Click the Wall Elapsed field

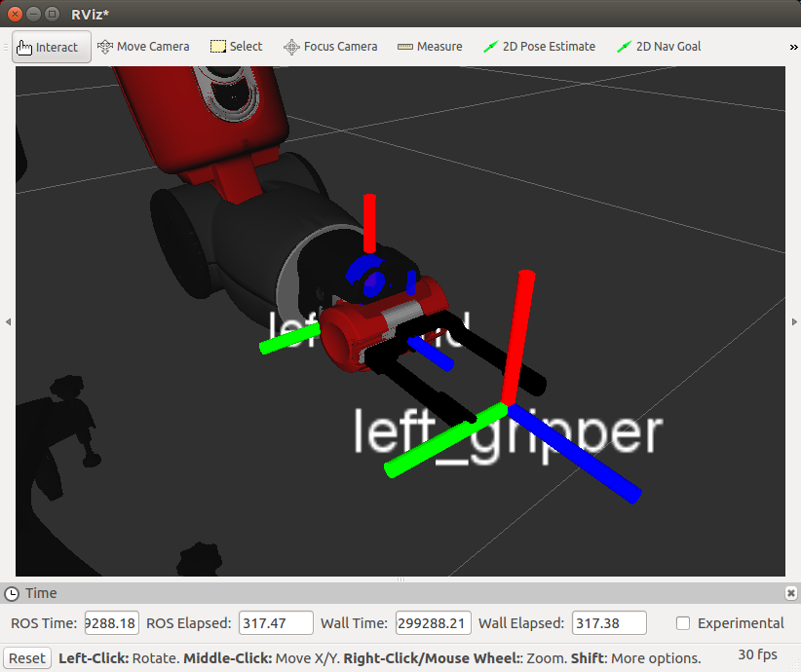point(609,623)
